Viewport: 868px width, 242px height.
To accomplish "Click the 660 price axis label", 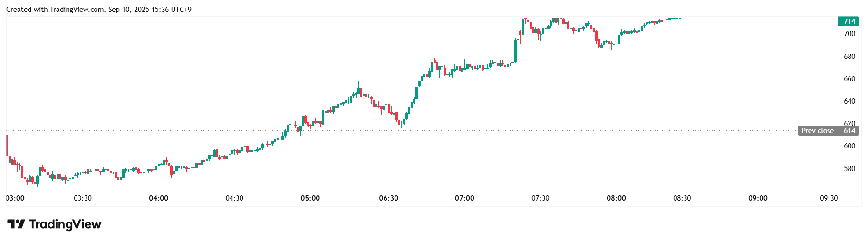I will tap(849, 79).
